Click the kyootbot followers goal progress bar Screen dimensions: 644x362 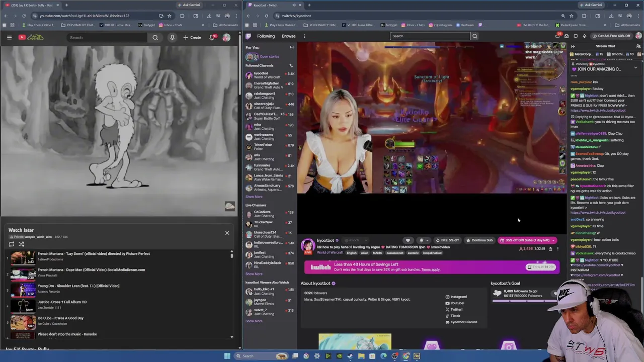[525, 300]
